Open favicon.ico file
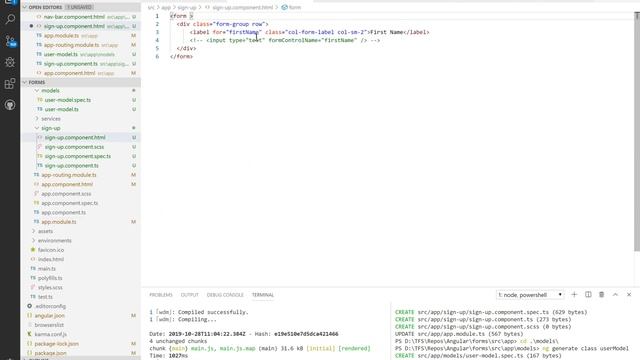The height and width of the screenshot is (360, 640). (x=80, y=250)
